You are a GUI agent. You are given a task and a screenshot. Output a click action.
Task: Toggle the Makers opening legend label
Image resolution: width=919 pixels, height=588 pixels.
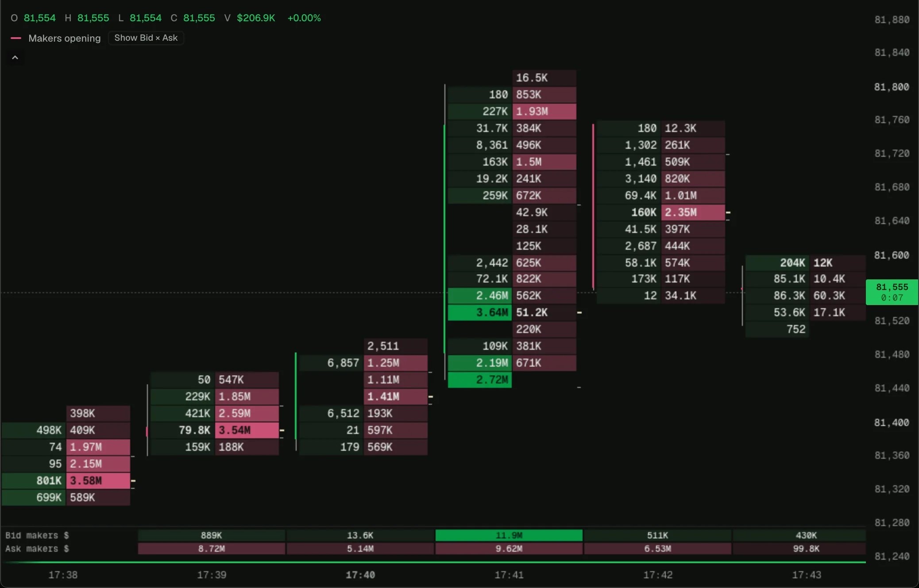[x=65, y=38]
